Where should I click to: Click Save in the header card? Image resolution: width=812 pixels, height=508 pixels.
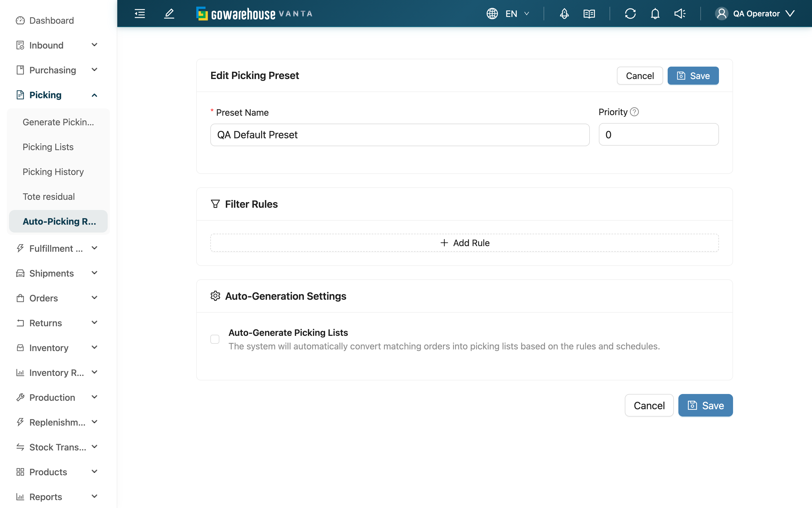[x=693, y=76]
